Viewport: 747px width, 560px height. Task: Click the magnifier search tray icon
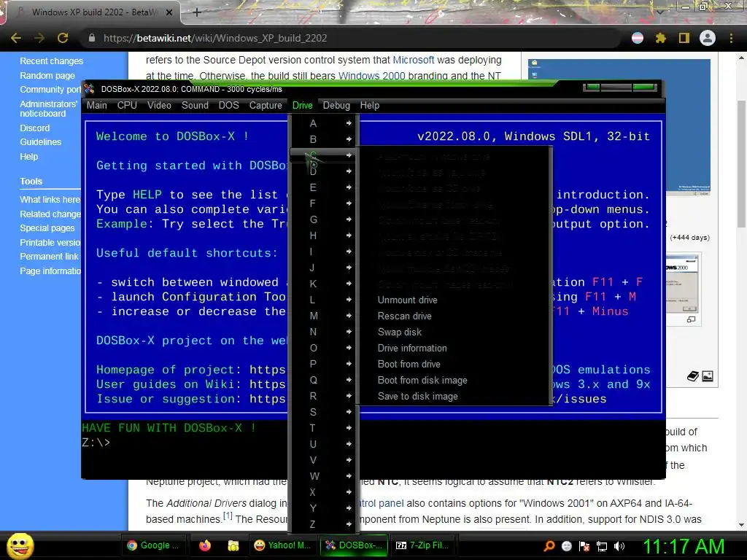tap(549, 546)
